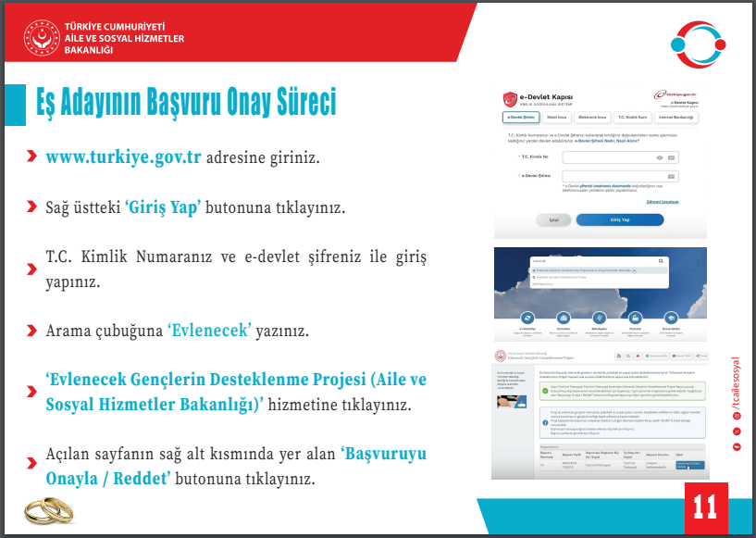Open the Üniversiteler circle icon
The height and width of the screenshot is (538, 756).
[x=671, y=318]
